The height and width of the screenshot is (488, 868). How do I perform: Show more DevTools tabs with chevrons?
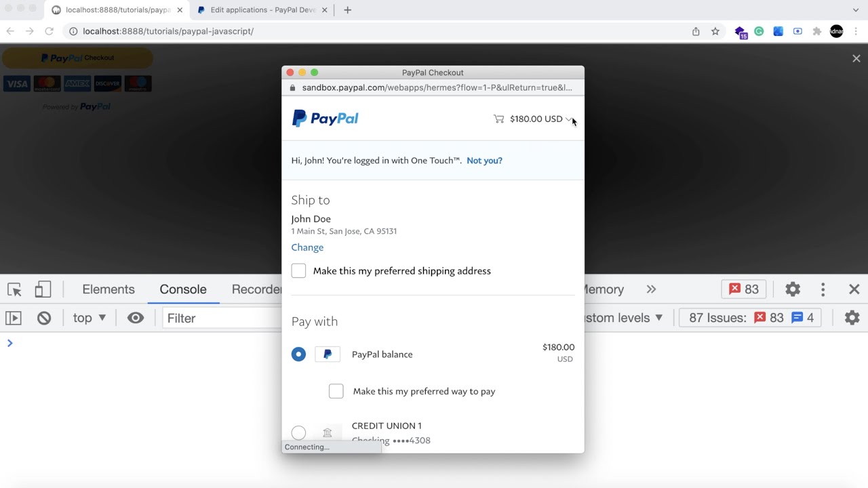click(x=651, y=289)
